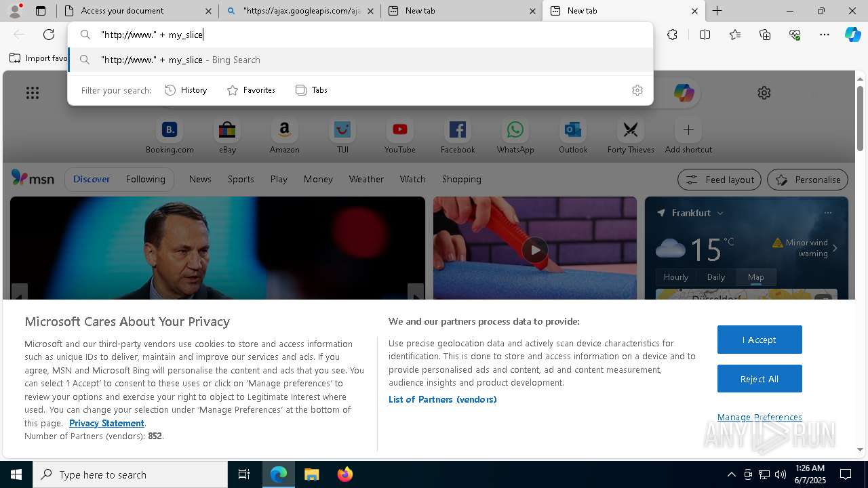Screen dimensions: 868x488
Task: Select the Map weather tab
Action: point(755,277)
